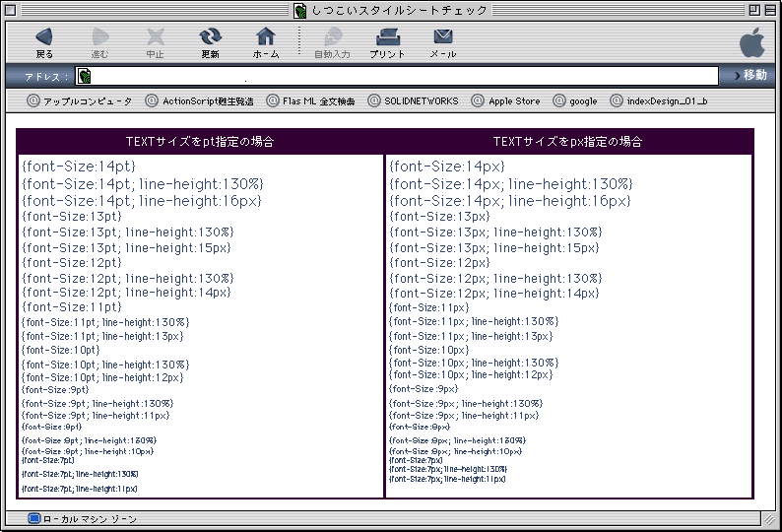Click the window resize grip corner
Image resolution: width=782 pixels, height=532 pixels.
pos(770,518)
